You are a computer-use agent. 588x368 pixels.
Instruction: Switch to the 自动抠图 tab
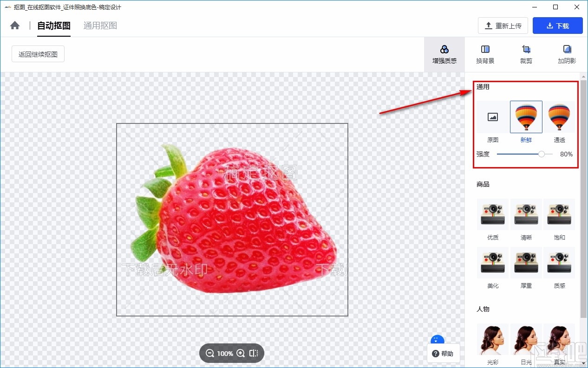point(54,26)
